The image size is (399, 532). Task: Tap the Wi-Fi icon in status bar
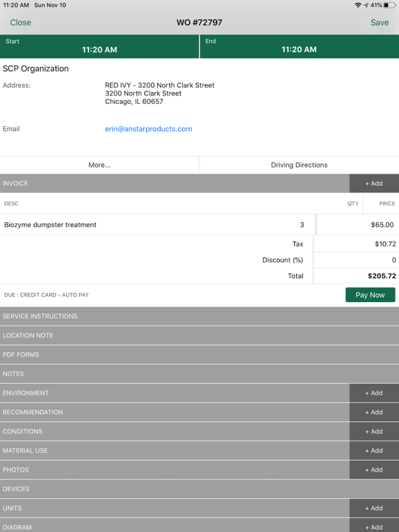357,5
